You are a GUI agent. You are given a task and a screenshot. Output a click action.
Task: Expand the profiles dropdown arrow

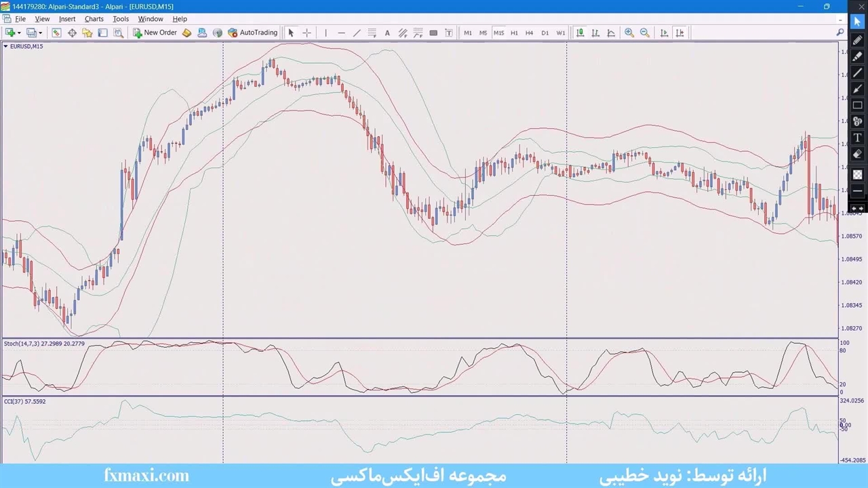pyautogui.click(x=40, y=33)
